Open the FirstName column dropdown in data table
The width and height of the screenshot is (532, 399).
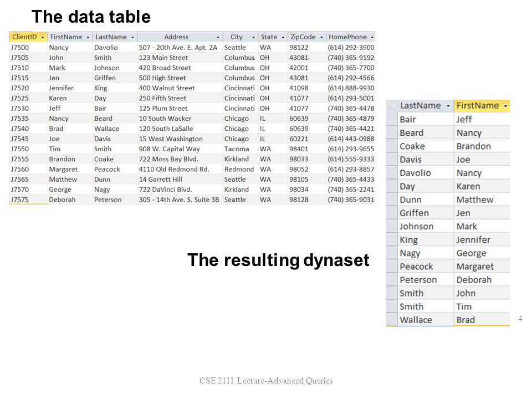coord(88,37)
